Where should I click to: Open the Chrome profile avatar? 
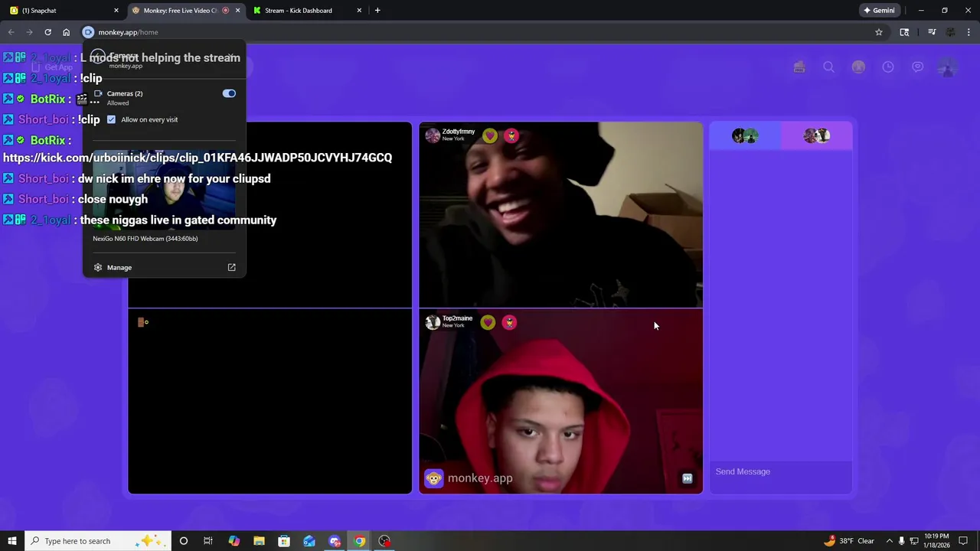950,32
